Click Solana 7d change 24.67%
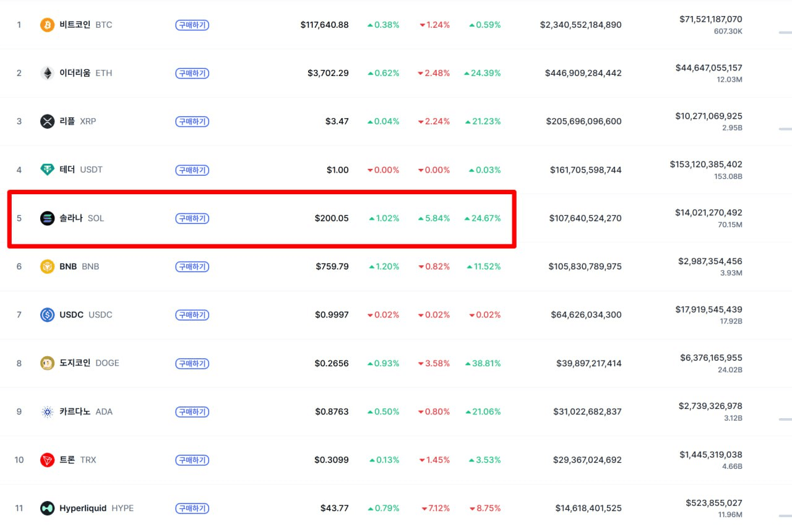 (483, 218)
